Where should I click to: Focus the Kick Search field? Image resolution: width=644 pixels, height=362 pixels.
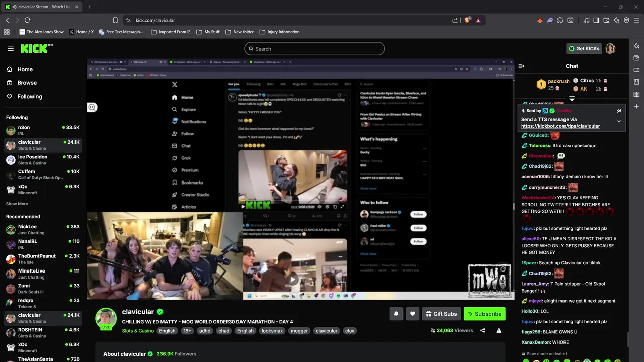[314, 49]
